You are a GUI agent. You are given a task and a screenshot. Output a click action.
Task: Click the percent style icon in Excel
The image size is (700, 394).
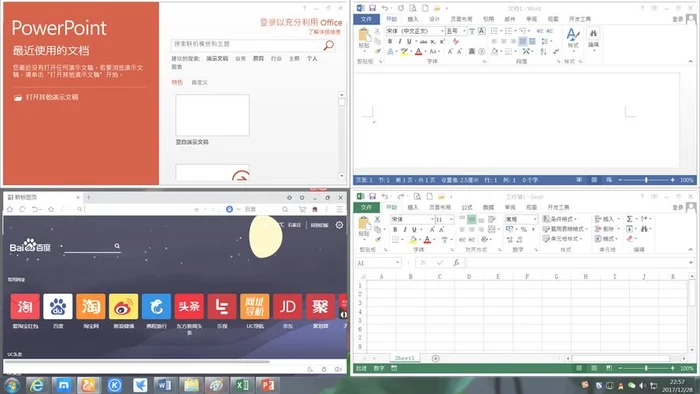click(x=524, y=229)
